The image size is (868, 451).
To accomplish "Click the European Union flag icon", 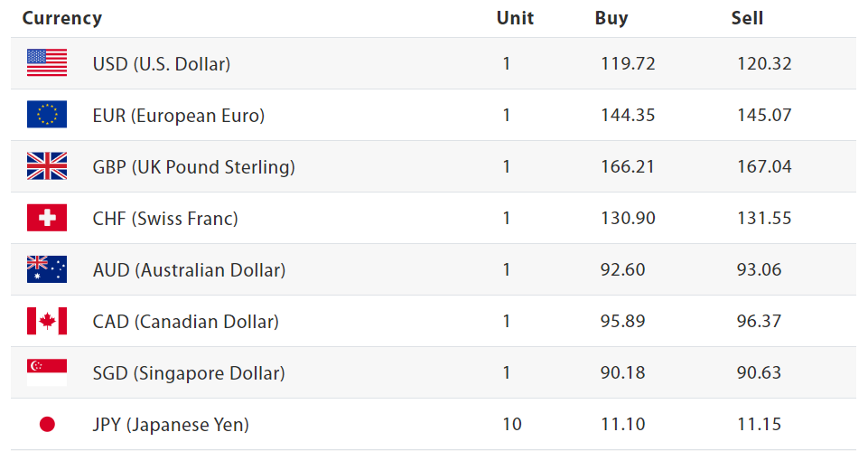I will point(47,115).
